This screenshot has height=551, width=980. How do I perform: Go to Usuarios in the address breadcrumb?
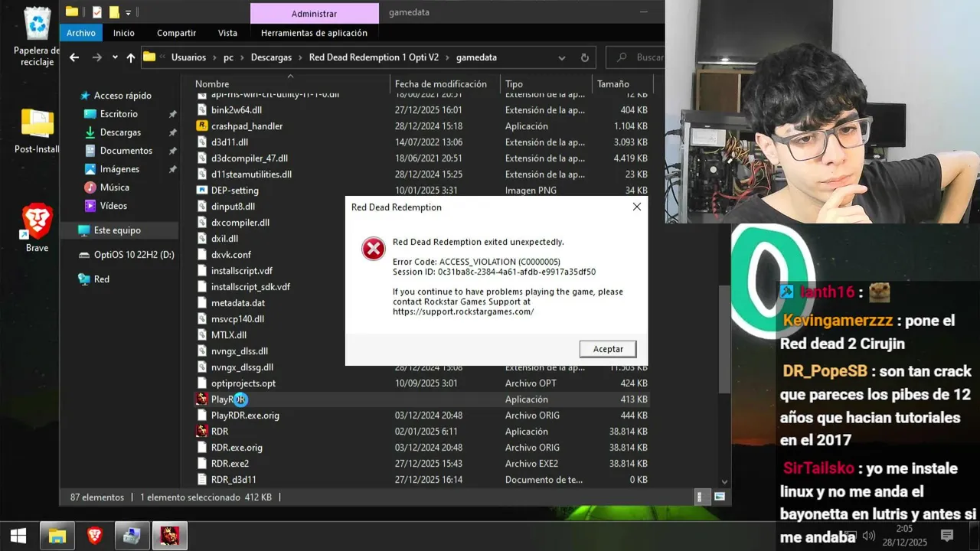pyautogui.click(x=188, y=57)
